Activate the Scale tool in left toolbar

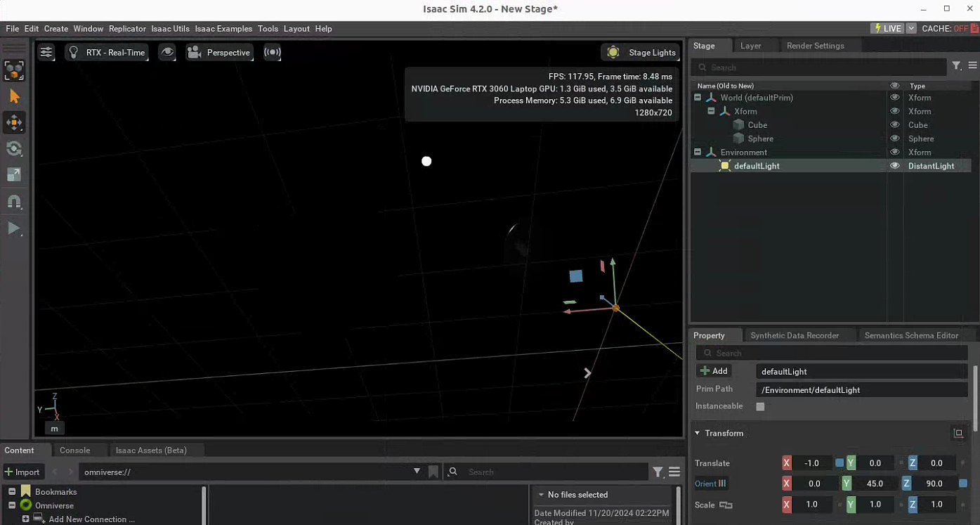click(14, 175)
